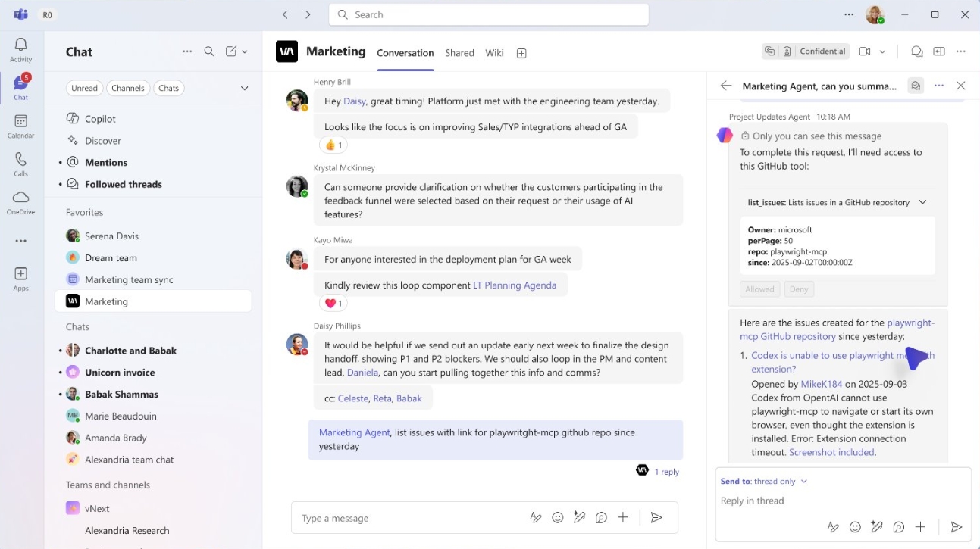This screenshot has height=549, width=980.
Task: Open OneDrive from the left rail
Action: pos(20,202)
